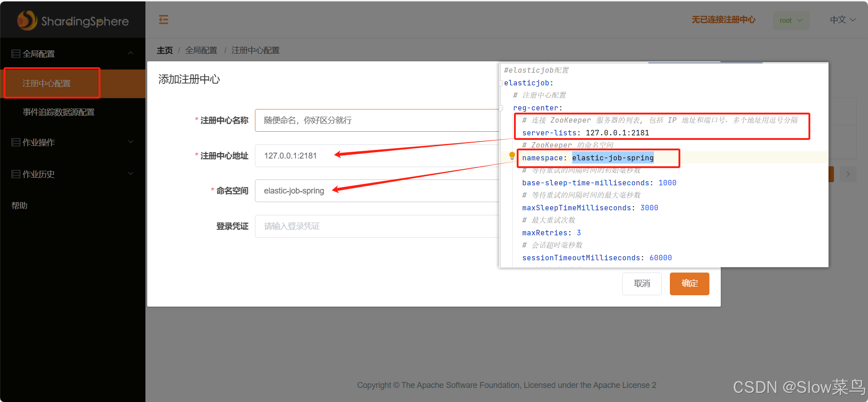868x402 pixels.
Task: Focus the 注册中心地址 input field
Action: [x=377, y=156]
